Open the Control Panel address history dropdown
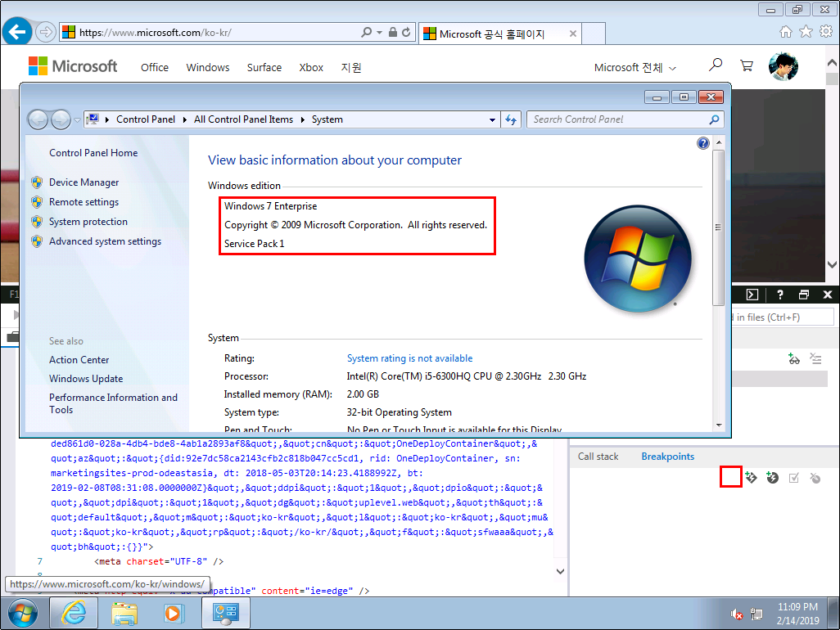840x630 pixels. click(x=492, y=119)
